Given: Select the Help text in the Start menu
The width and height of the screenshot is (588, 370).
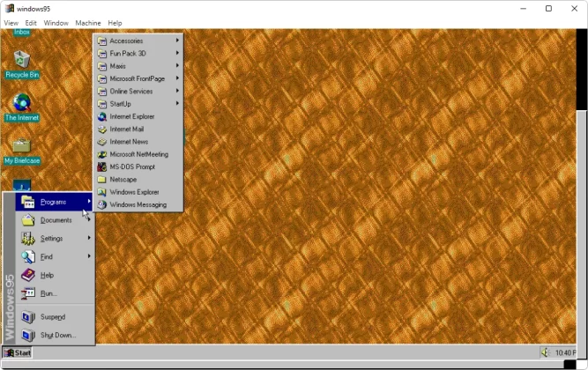Looking at the screenshot, I should (x=47, y=275).
